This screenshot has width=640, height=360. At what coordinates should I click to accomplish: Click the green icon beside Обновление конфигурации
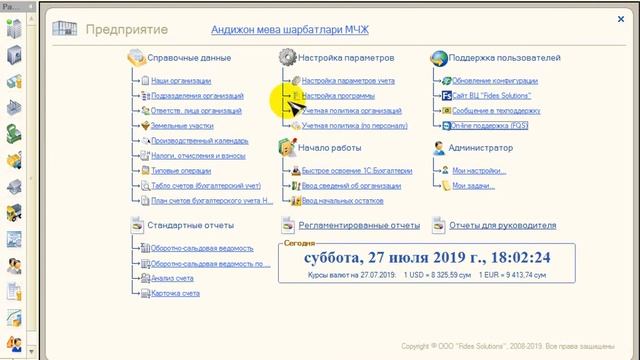coord(447,81)
